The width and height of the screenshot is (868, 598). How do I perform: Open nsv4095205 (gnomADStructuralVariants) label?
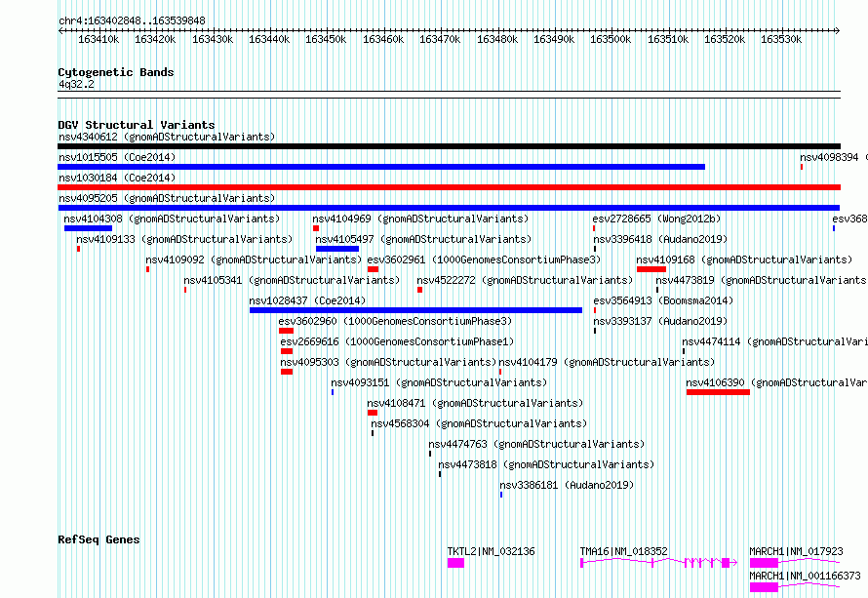(x=167, y=198)
